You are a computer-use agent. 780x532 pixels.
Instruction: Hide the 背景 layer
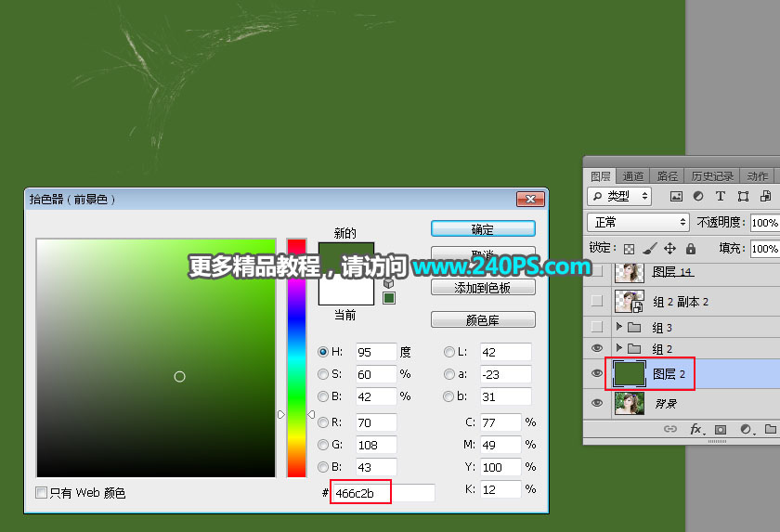coord(597,403)
